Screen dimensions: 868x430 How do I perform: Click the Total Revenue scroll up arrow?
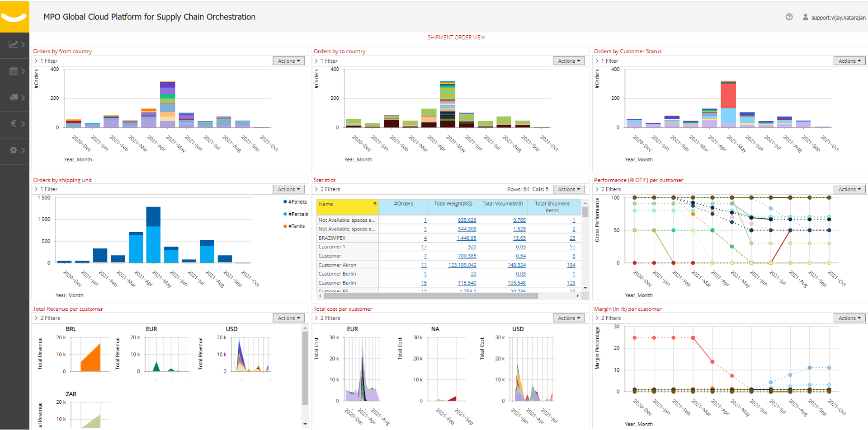[x=305, y=328]
